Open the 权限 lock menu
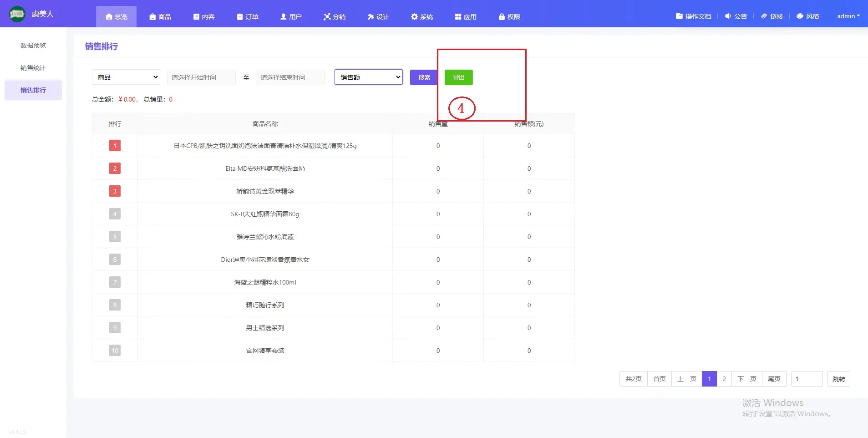 point(509,17)
